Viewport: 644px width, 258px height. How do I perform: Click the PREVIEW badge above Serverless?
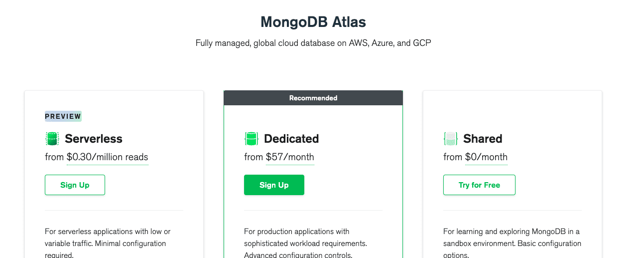click(x=63, y=116)
